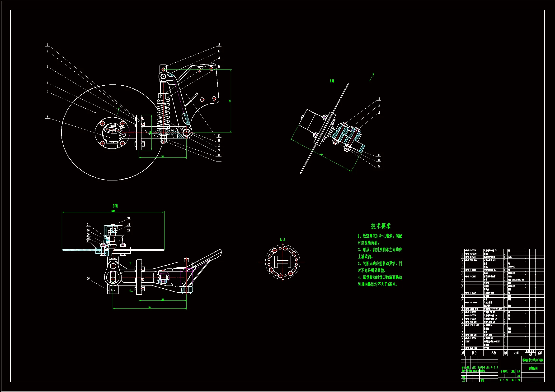Click the 备注 column header

[540, 353]
